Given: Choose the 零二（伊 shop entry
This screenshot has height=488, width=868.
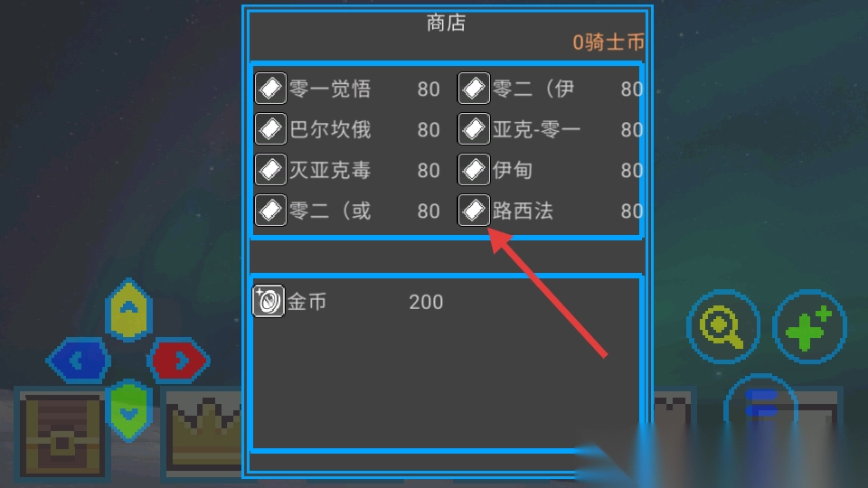Looking at the screenshot, I should [x=551, y=89].
